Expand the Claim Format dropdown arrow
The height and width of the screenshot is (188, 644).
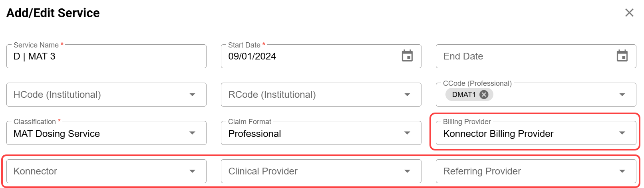tap(407, 133)
